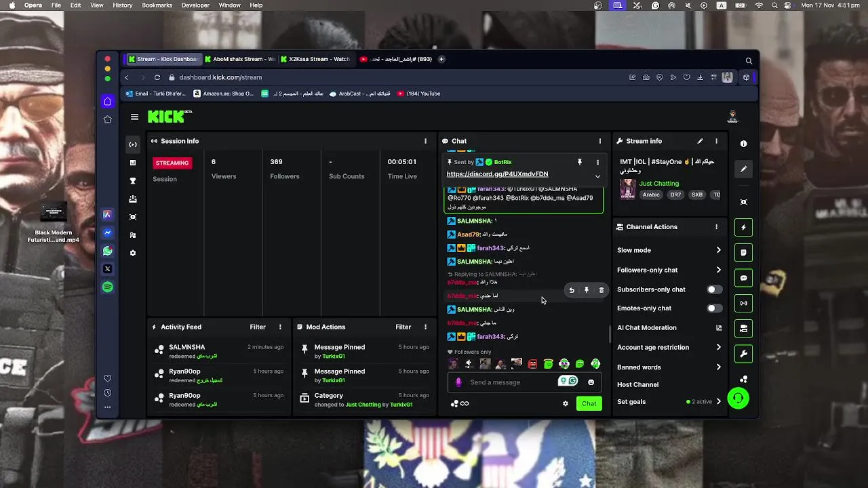The image size is (868, 488).
Task: Open X (Twitter) in Opera sidebar
Action: (x=107, y=269)
